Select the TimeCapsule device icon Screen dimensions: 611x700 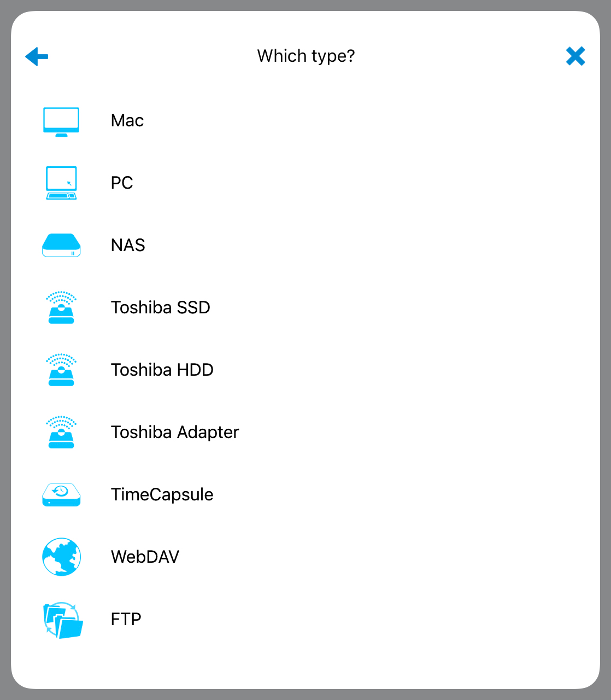point(61,495)
